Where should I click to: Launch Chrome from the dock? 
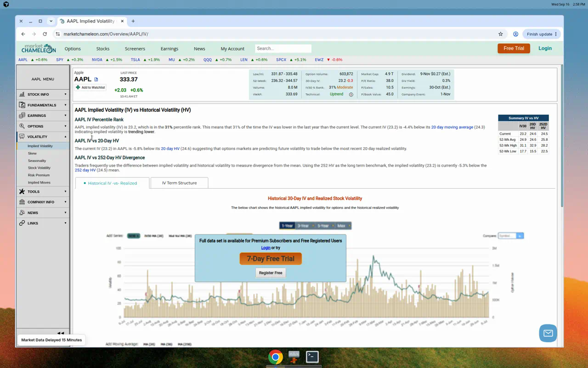276,357
